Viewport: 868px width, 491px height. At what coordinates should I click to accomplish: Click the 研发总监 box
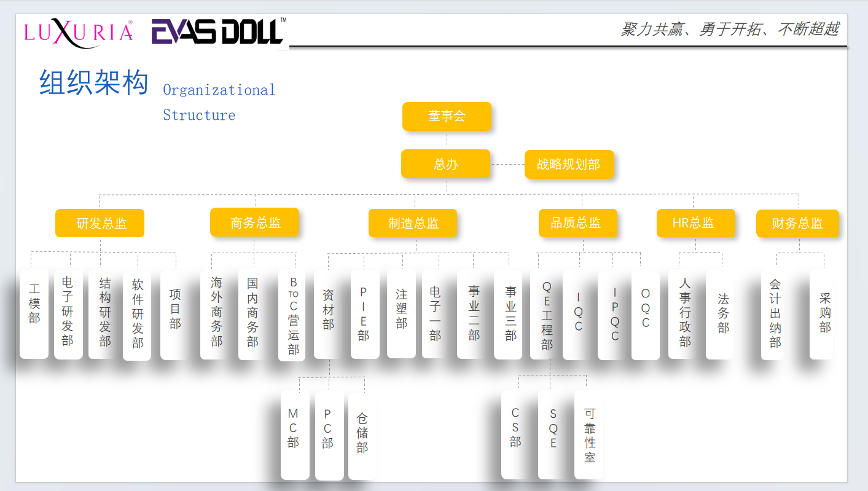pos(100,223)
